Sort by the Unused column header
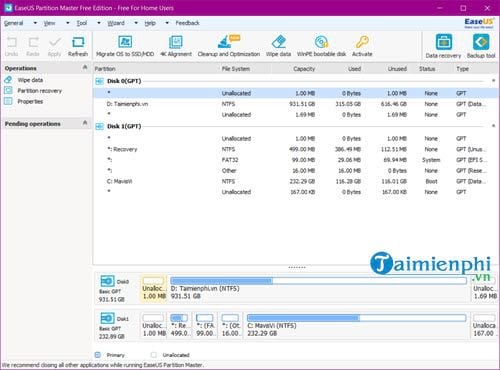Viewport: 500px width, 370px height. (x=397, y=69)
